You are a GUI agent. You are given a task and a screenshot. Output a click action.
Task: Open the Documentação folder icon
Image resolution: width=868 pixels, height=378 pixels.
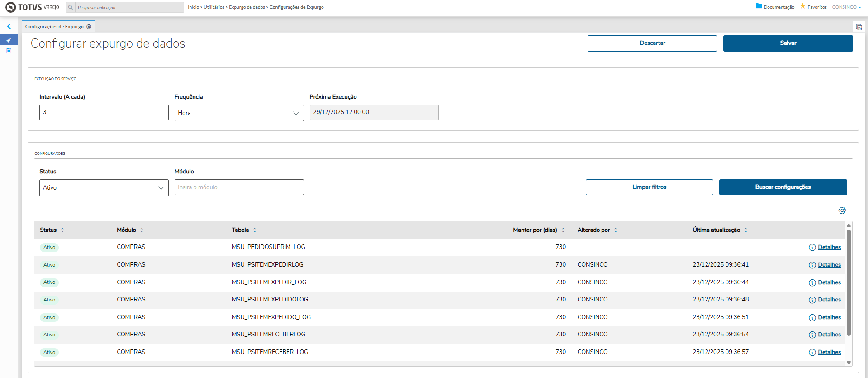[x=759, y=6]
